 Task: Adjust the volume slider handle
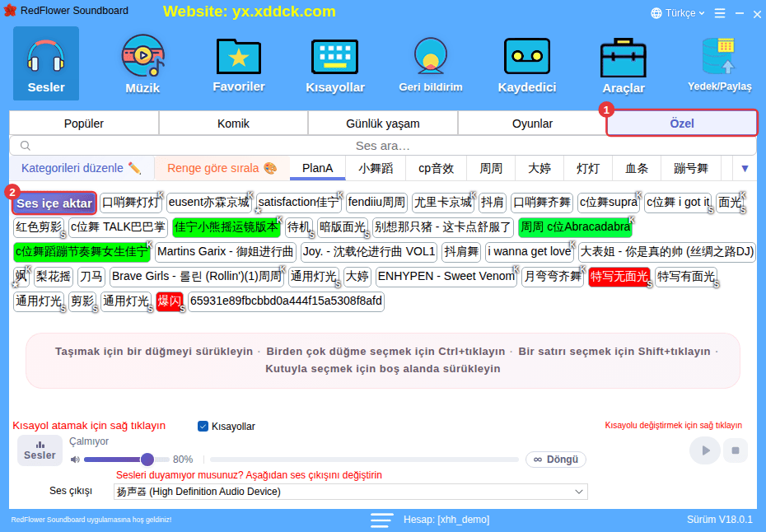tap(147, 460)
